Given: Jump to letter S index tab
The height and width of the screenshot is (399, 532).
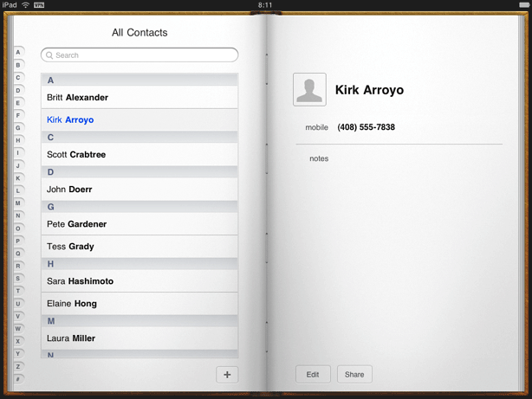Looking at the screenshot, I should pyautogui.click(x=17, y=279).
